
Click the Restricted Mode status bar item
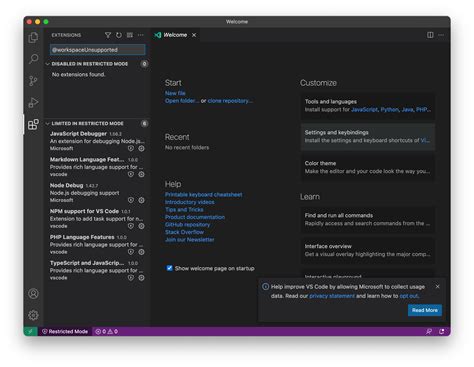pyautogui.click(x=65, y=331)
